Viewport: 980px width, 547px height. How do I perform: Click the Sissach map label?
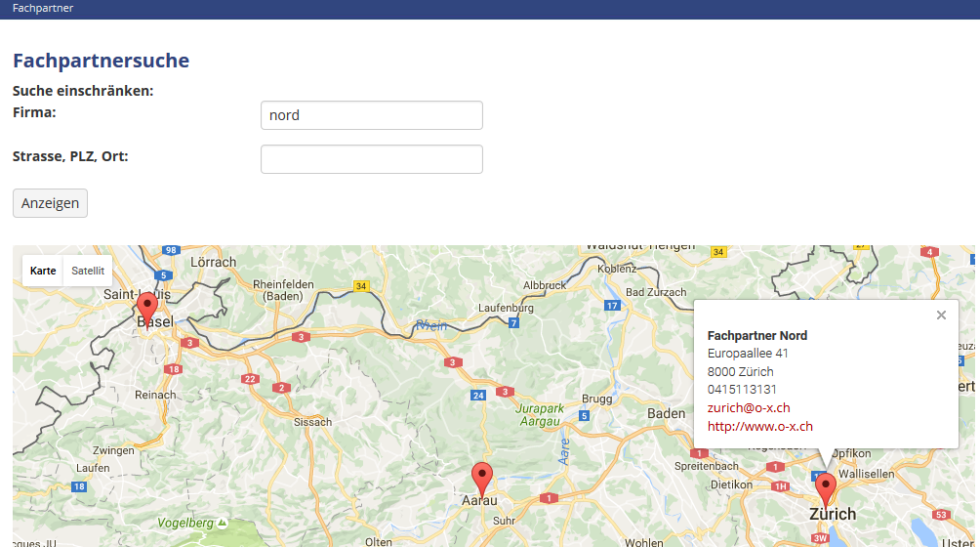point(312,422)
